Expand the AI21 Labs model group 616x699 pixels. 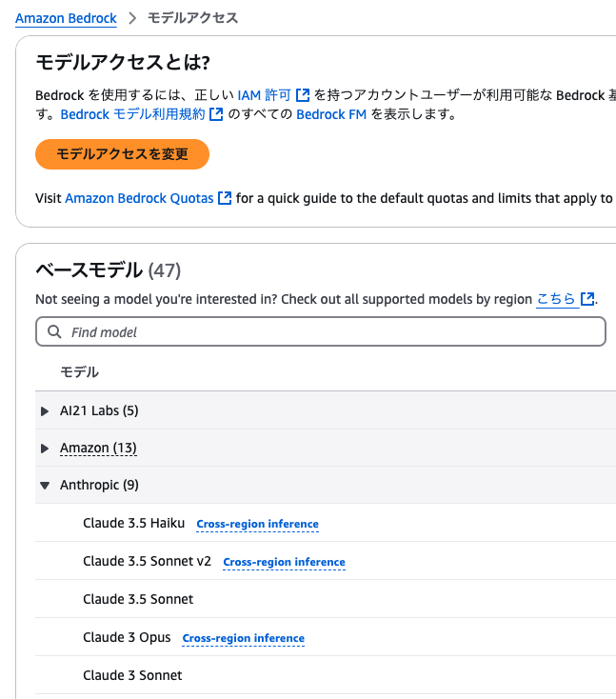click(x=45, y=410)
